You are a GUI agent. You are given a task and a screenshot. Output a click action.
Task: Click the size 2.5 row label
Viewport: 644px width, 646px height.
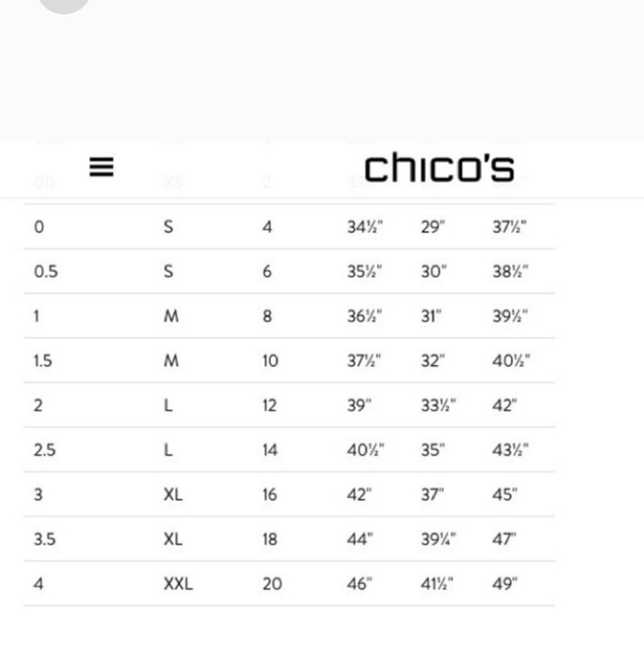(x=43, y=450)
